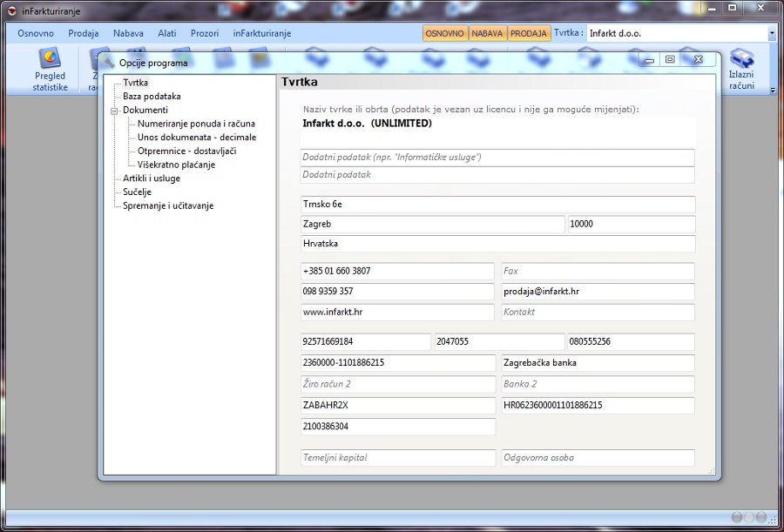Open Pregled statistike toolbar icon
This screenshot has width=784, height=532.
click(50, 69)
